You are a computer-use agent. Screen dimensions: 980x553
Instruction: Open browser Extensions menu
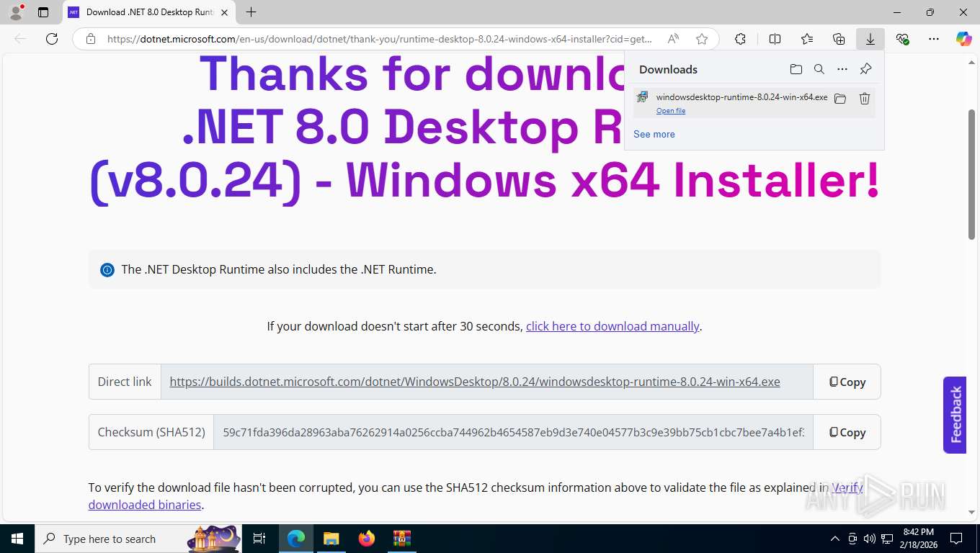740,39
